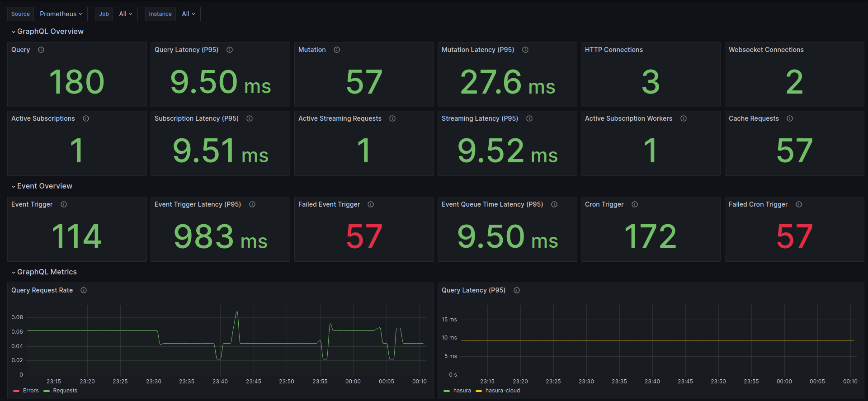Click info icon beside Streaming Latency (P95)
This screenshot has width=868, height=401.
click(529, 118)
